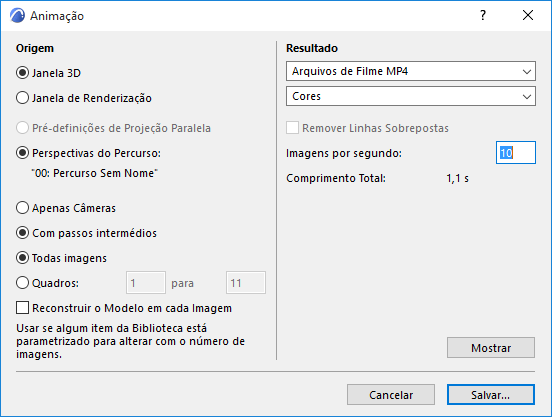Close the Animação dialog
Viewport: 552px width, 417px height.
(528, 15)
